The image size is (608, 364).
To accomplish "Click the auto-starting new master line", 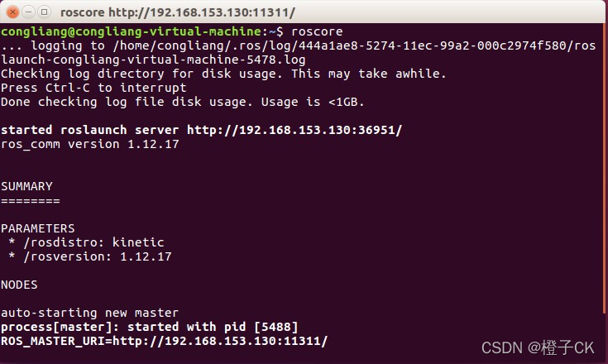I will [x=89, y=313].
